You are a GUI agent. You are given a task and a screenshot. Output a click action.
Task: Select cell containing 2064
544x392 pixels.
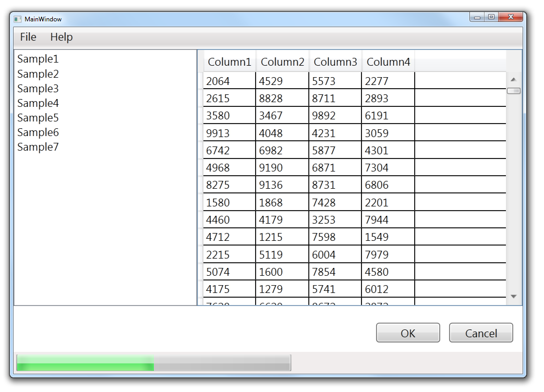229,81
